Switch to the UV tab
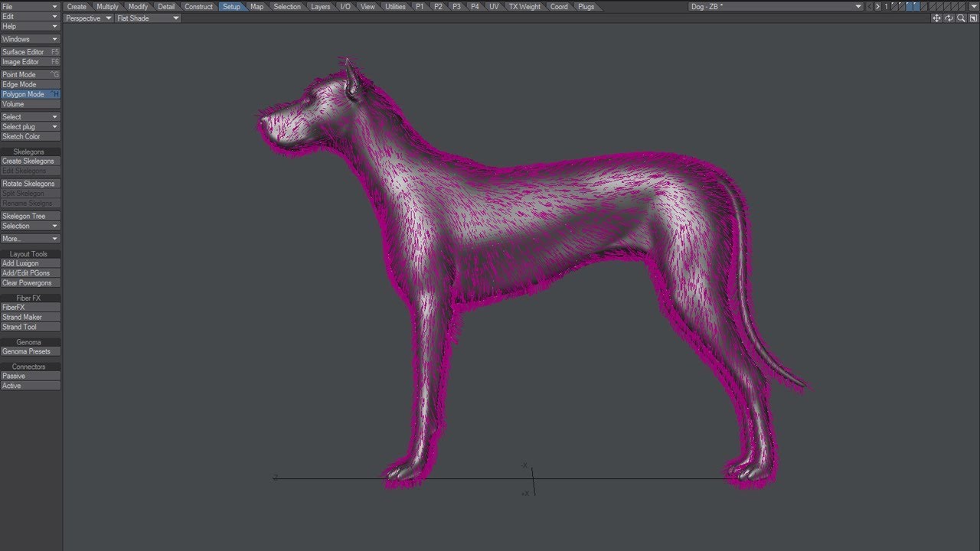The width and height of the screenshot is (980, 551). click(x=494, y=6)
